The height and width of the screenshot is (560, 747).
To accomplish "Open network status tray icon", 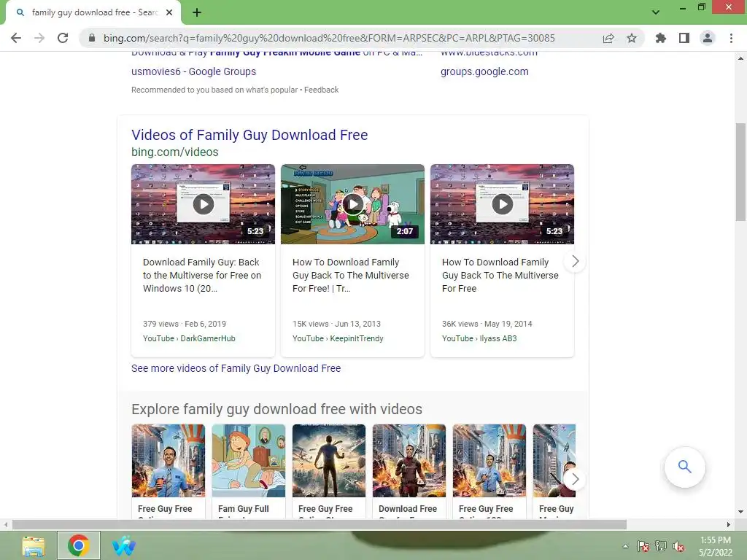I will (661, 546).
